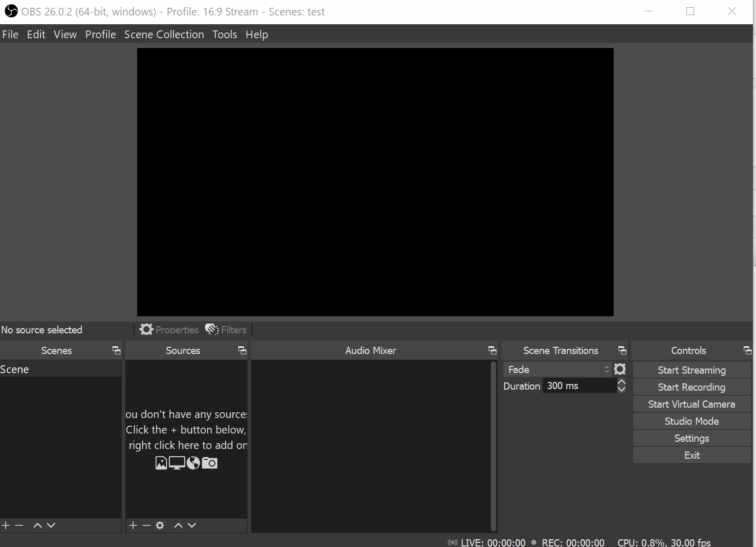
Task: Enable Studio Mode
Action: (x=692, y=421)
